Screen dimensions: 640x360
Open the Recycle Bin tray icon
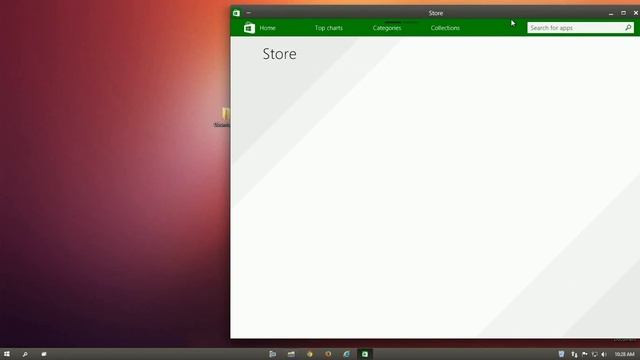tap(561, 354)
